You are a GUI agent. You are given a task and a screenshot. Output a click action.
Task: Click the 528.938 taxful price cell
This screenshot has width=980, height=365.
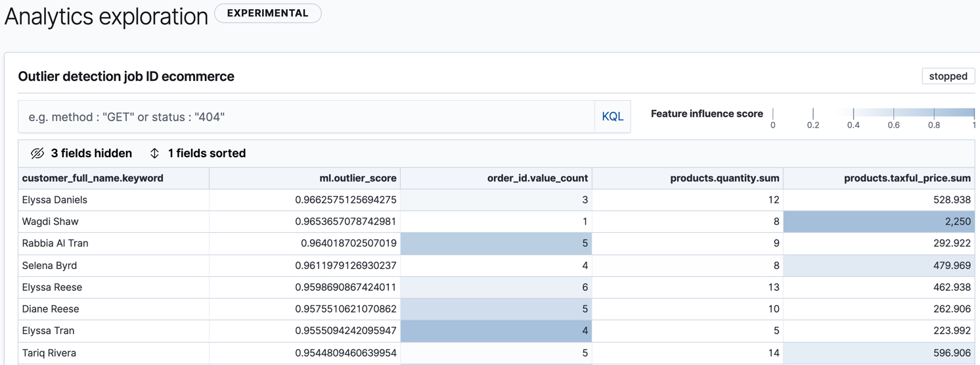point(879,200)
